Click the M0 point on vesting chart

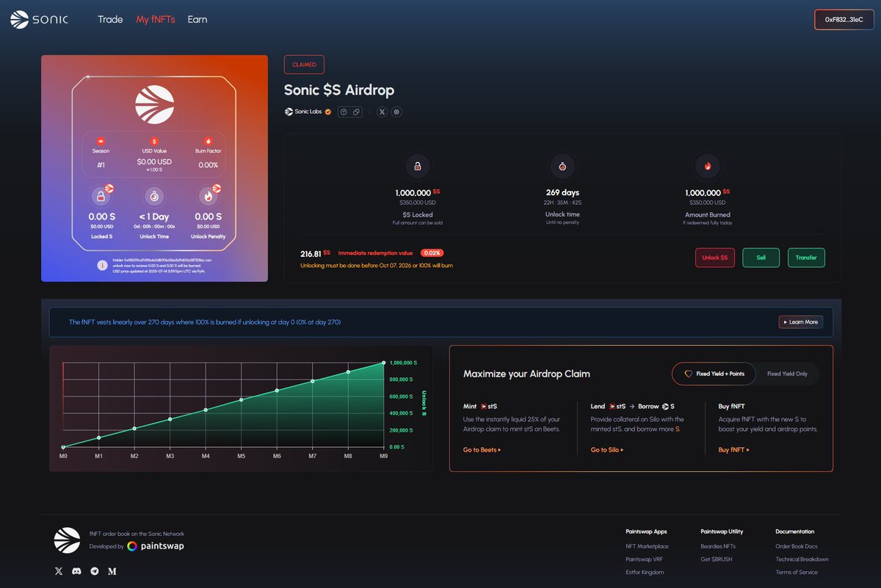[64, 447]
